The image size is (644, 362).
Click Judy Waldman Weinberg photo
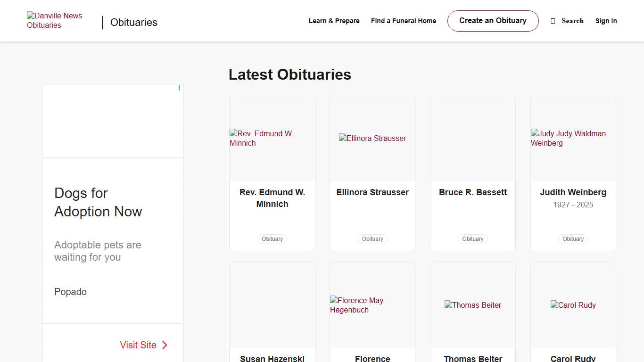573,138
